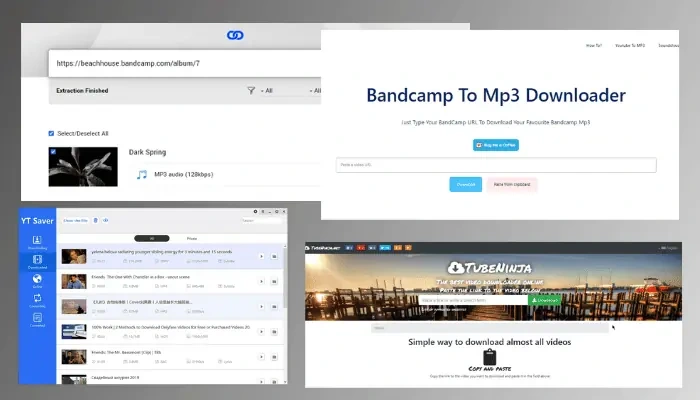Click the blue link icon above the URL field
Screen dimensions: 700x400
pyautogui.click(x=235, y=35)
